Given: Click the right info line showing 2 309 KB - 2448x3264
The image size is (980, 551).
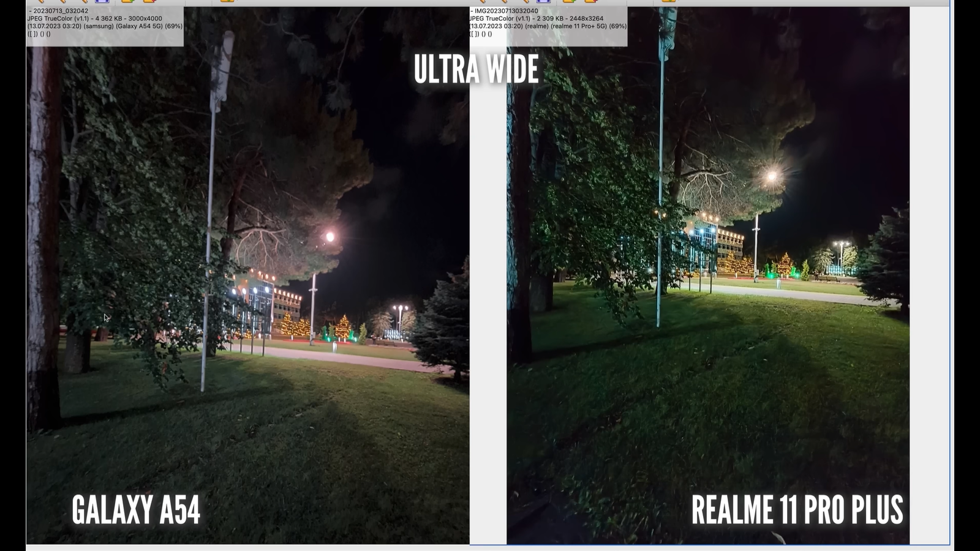Looking at the screenshot, I should pos(537,18).
